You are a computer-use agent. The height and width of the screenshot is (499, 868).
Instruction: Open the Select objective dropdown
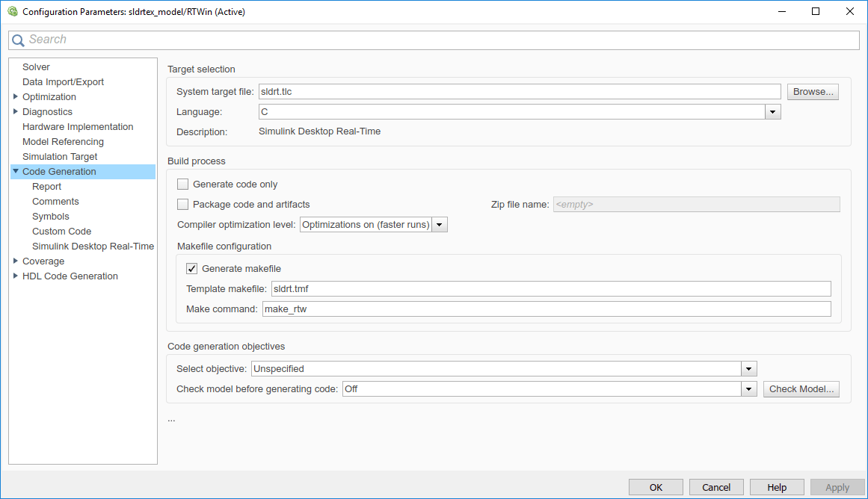(748, 368)
